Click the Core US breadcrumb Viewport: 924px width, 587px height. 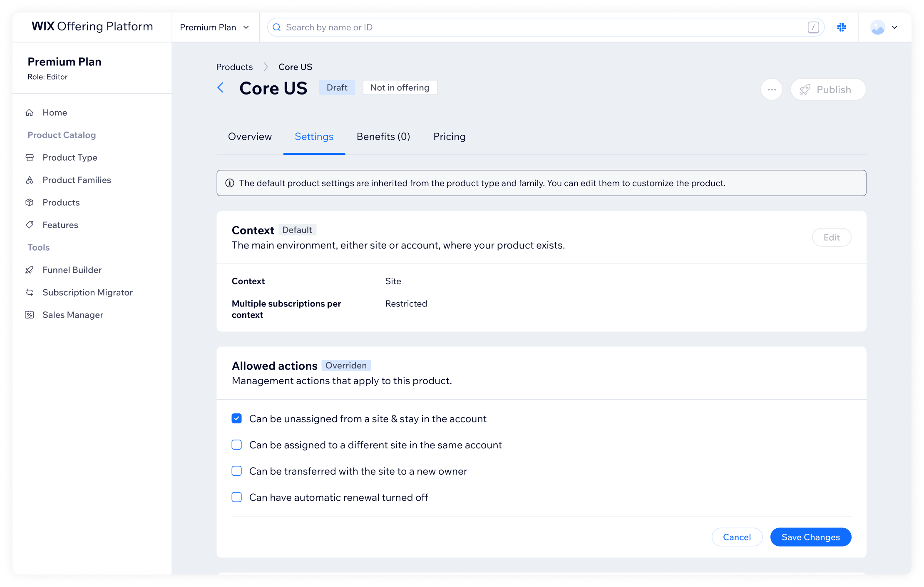295,67
